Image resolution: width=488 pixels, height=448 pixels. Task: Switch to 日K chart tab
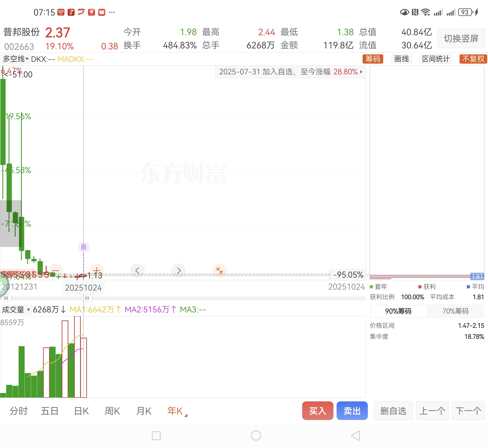tap(81, 411)
